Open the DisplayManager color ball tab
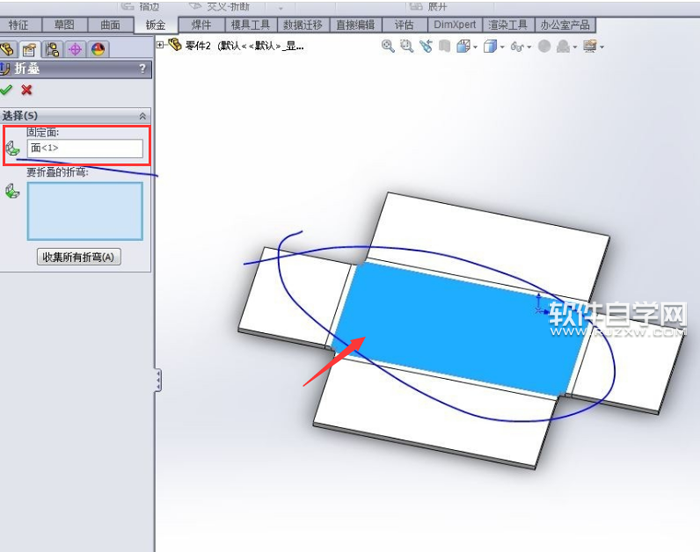 point(98,49)
